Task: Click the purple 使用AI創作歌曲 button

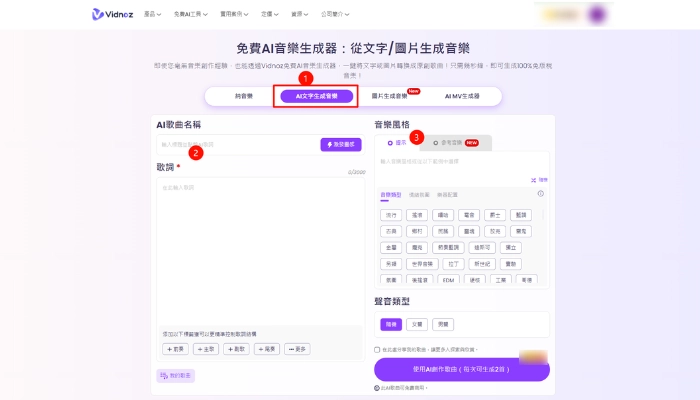Action: [461, 370]
